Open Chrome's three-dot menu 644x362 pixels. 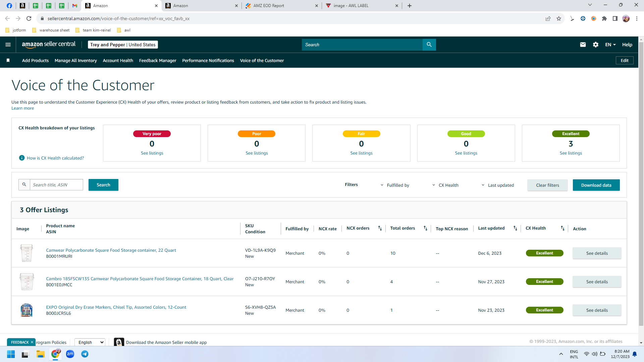[637, 18]
